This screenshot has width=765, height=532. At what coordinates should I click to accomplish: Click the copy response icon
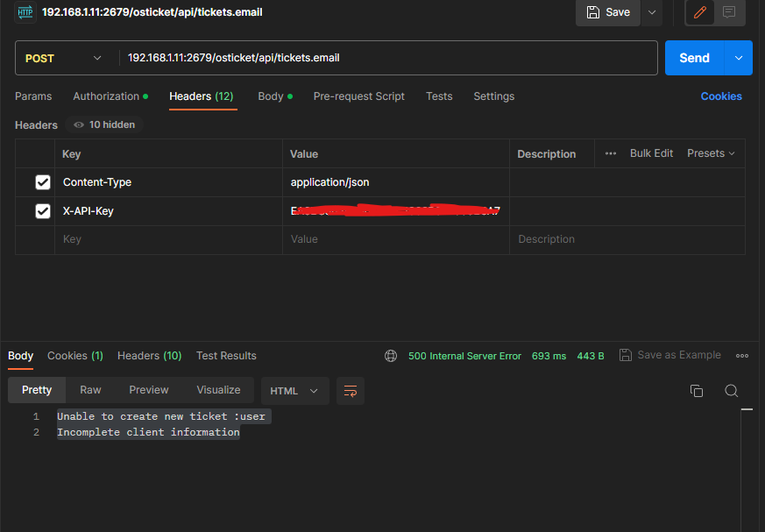click(697, 391)
